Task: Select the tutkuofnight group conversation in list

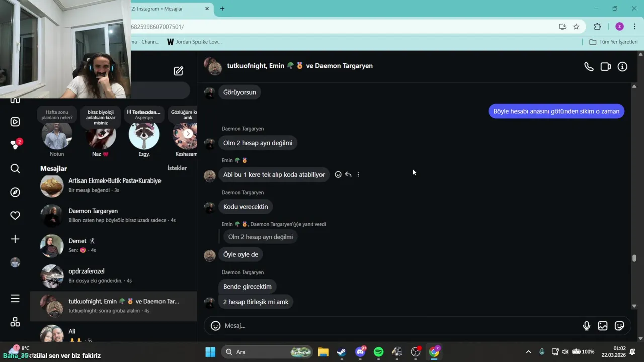Action: (114, 306)
